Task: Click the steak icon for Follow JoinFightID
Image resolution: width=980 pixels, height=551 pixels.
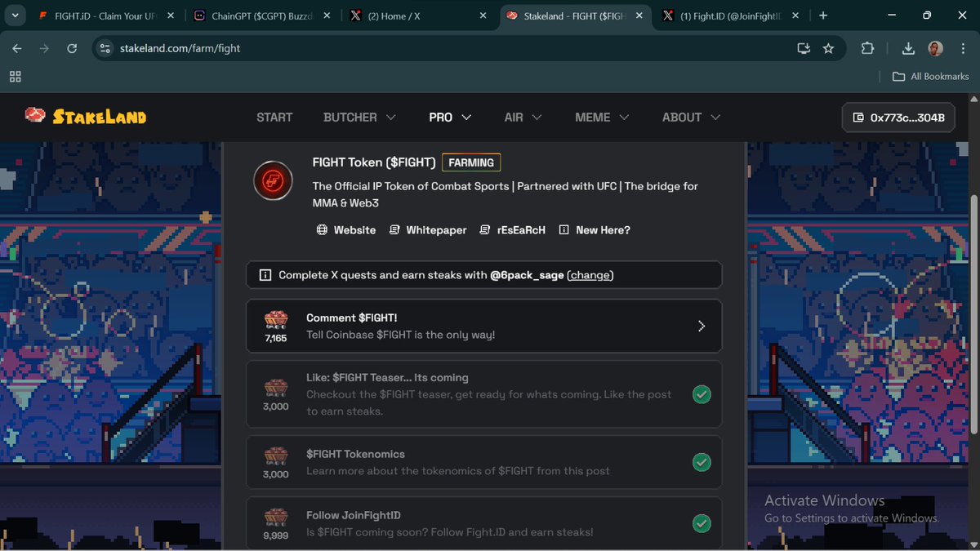Action: pyautogui.click(x=276, y=517)
